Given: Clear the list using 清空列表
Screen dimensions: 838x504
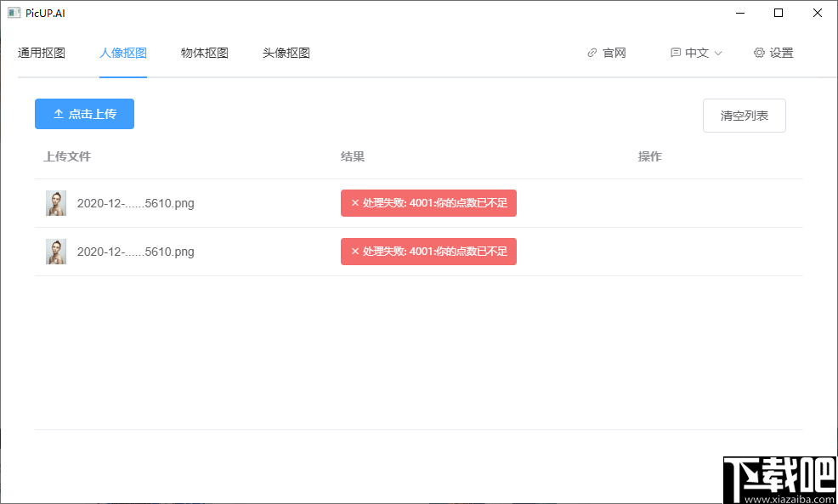Looking at the screenshot, I should tap(744, 116).
